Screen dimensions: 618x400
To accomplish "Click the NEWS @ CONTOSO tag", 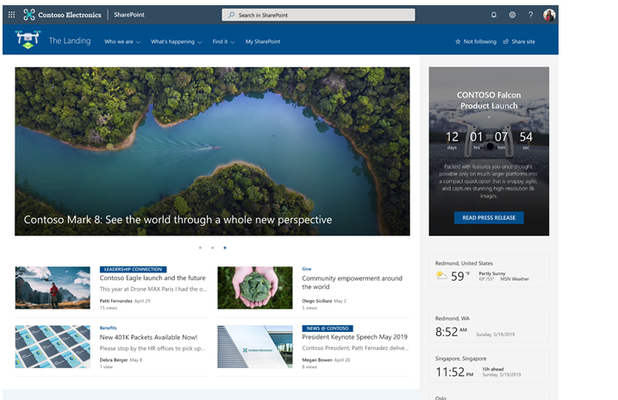I will coord(328,328).
